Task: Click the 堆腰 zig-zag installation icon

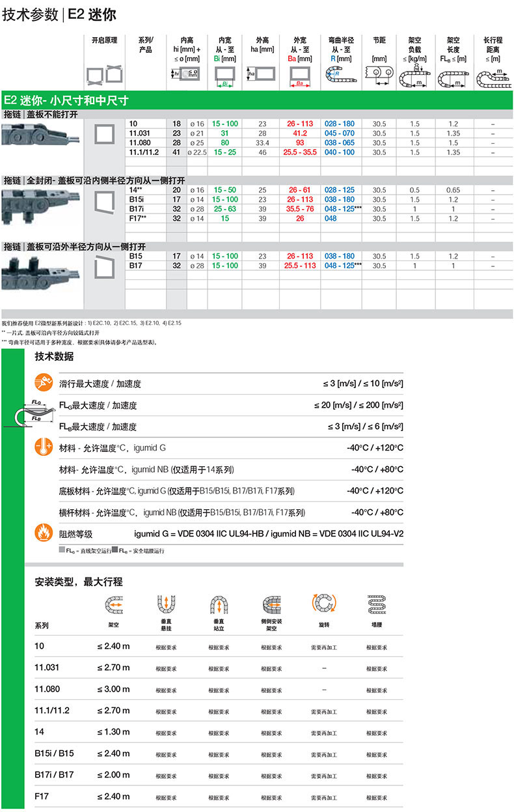Action: click(376, 604)
